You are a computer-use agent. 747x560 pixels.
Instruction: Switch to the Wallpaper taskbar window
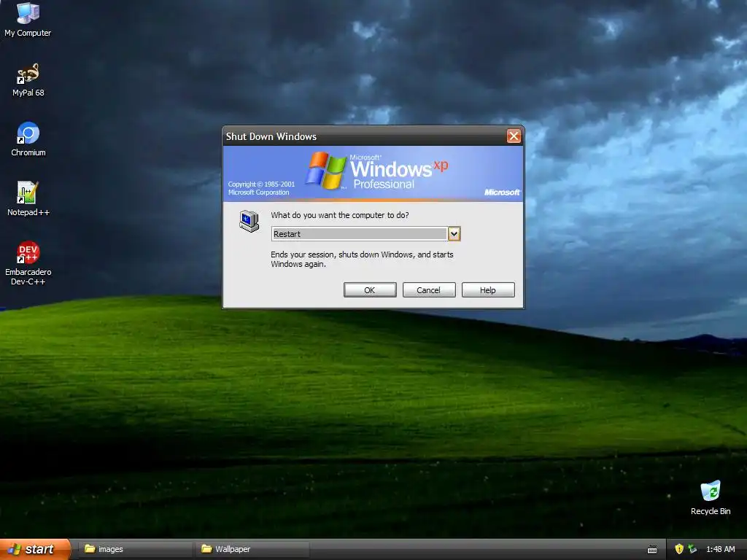(x=252, y=549)
